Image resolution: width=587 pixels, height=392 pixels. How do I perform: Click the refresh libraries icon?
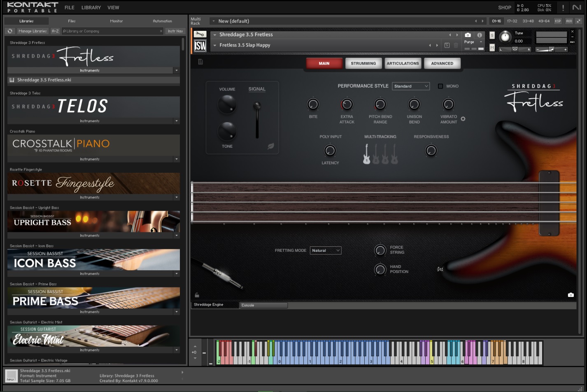coord(10,31)
